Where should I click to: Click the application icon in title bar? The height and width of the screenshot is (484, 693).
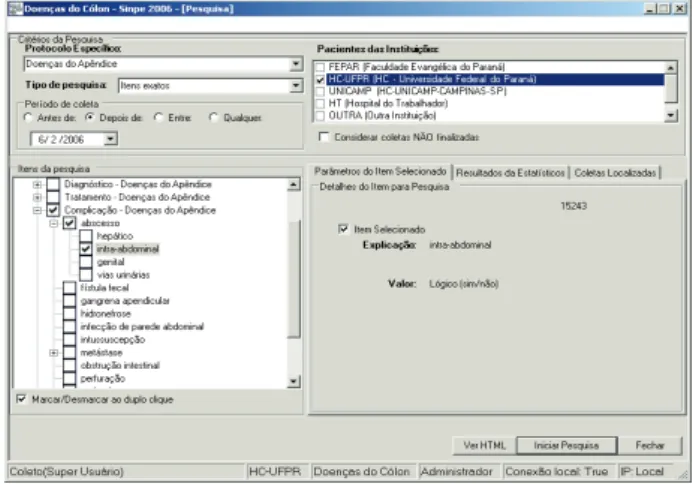(x=15, y=8)
